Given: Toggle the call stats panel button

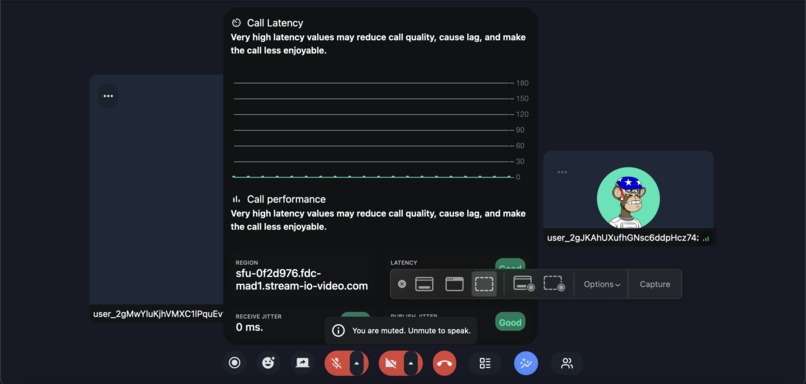Looking at the screenshot, I should click(x=526, y=363).
